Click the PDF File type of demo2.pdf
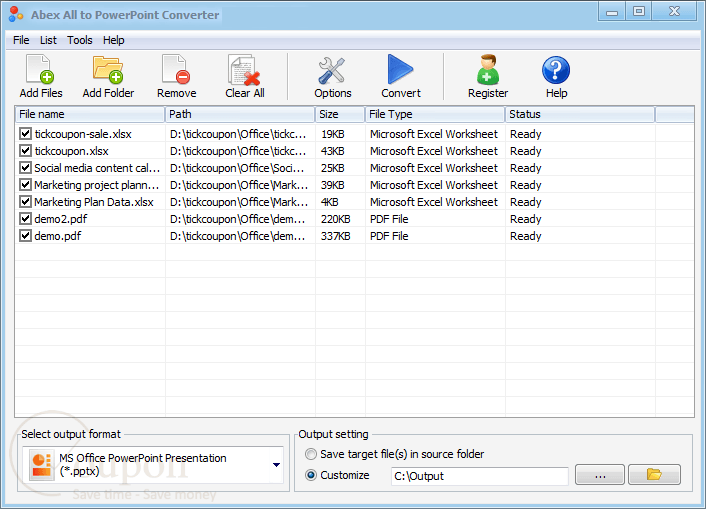 [x=389, y=219]
